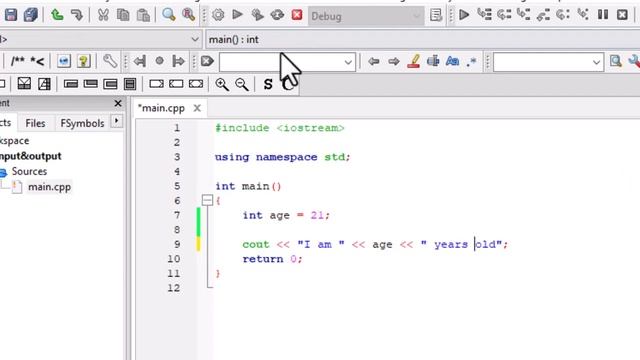Find next match with the right arrow
Viewport: 640px width, 360px height.
[393, 61]
